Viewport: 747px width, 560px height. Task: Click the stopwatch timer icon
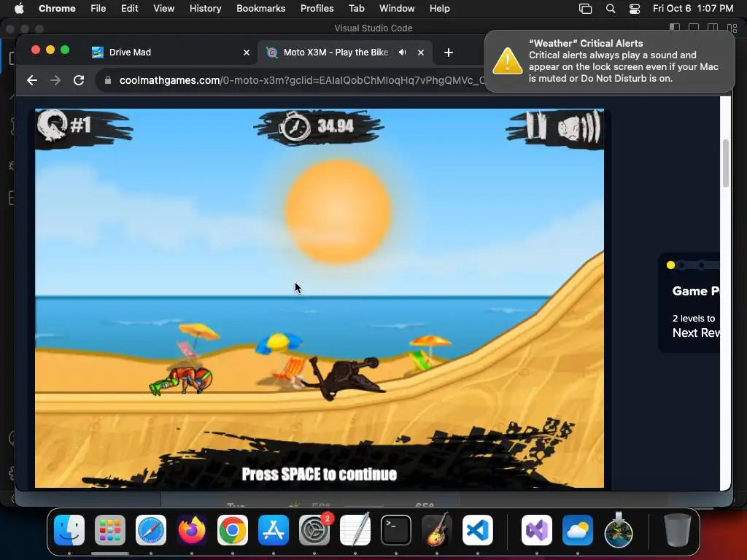pyautogui.click(x=295, y=127)
